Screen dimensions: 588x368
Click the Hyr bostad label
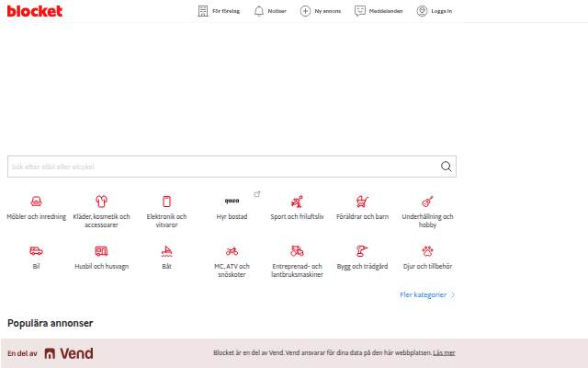pos(232,217)
